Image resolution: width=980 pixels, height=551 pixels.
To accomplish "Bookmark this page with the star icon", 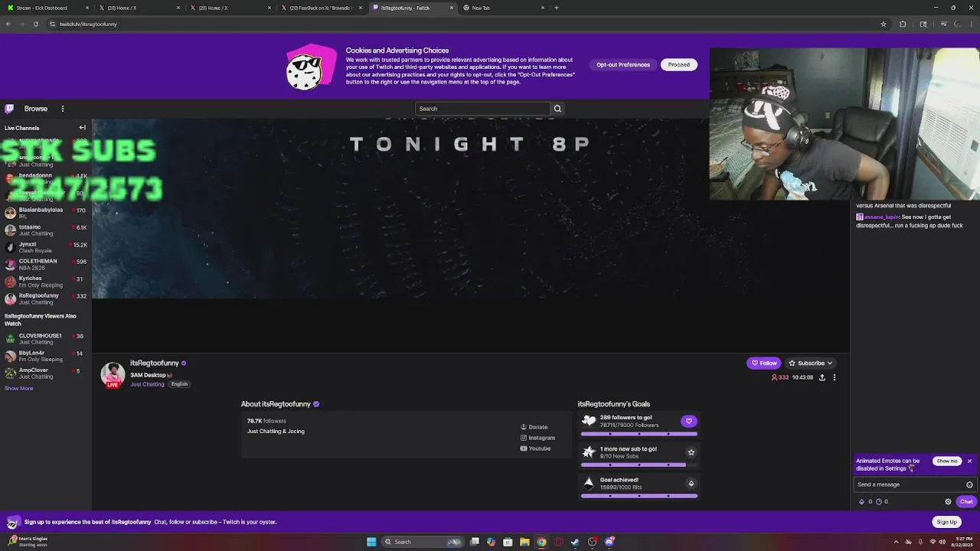I will pyautogui.click(x=884, y=24).
